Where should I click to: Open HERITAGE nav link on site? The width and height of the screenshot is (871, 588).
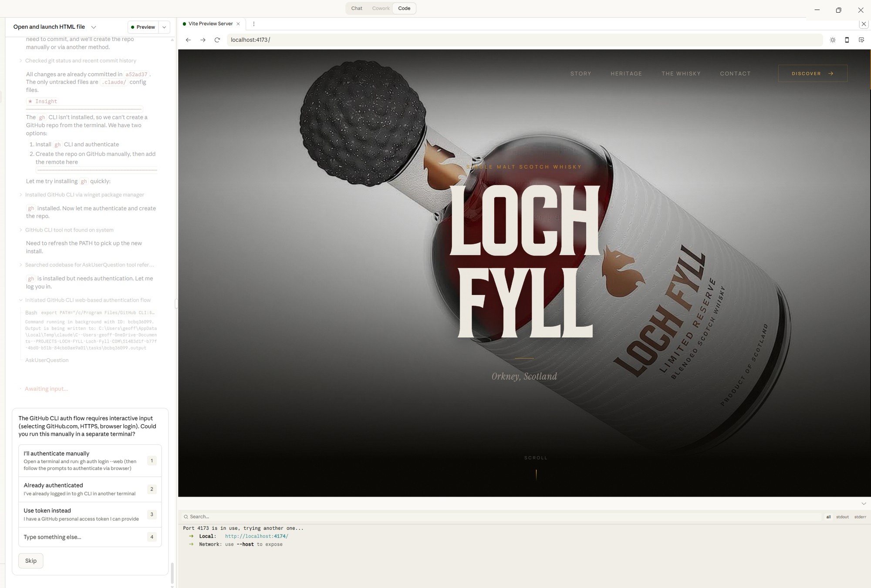click(626, 74)
